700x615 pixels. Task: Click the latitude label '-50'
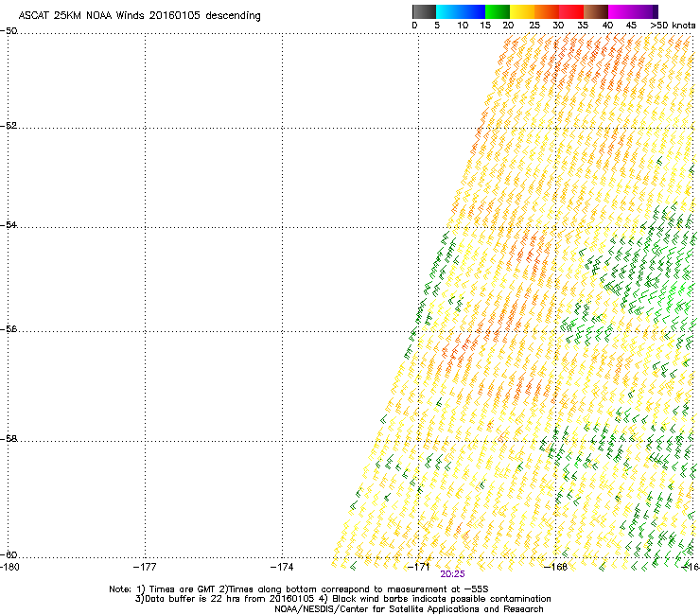click(9, 31)
